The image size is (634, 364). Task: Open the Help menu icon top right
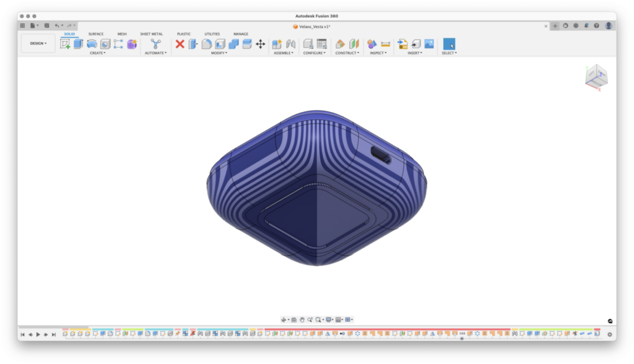click(x=596, y=25)
